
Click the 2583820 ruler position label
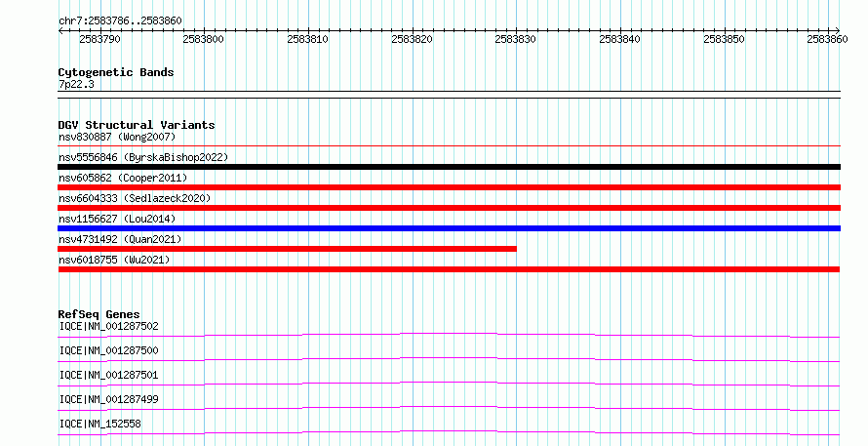412,39
